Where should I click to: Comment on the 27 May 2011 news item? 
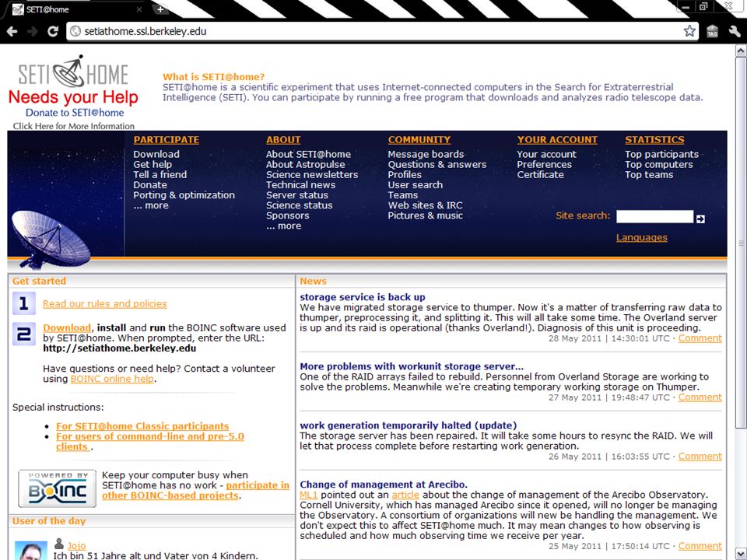(700, 397)
